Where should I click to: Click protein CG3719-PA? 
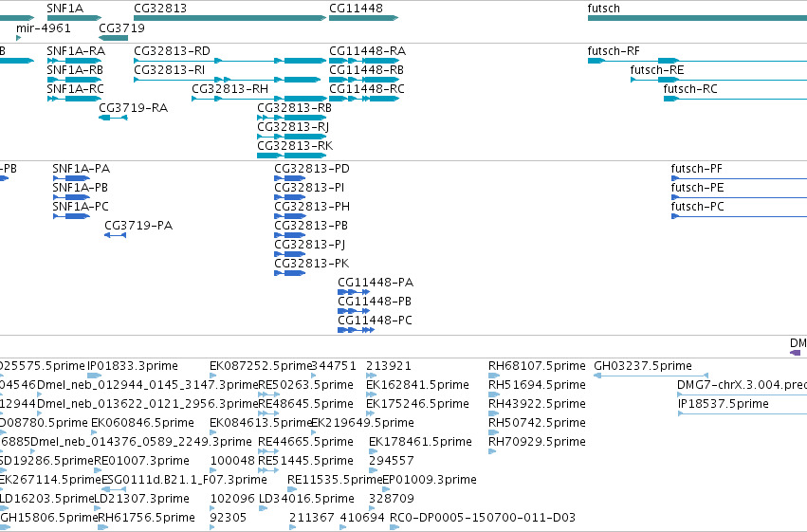point(116,235)
